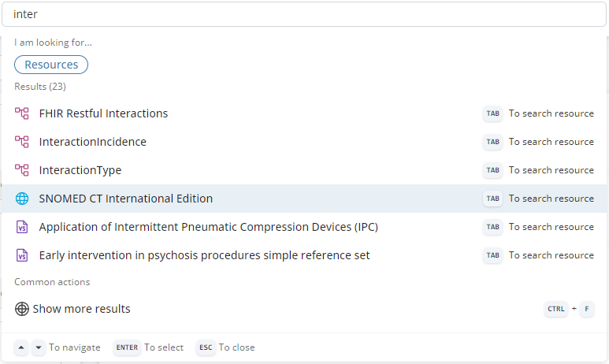Screen dimensions: 609x364
Task: Choose the InteractionType search result
Action: 80,170
